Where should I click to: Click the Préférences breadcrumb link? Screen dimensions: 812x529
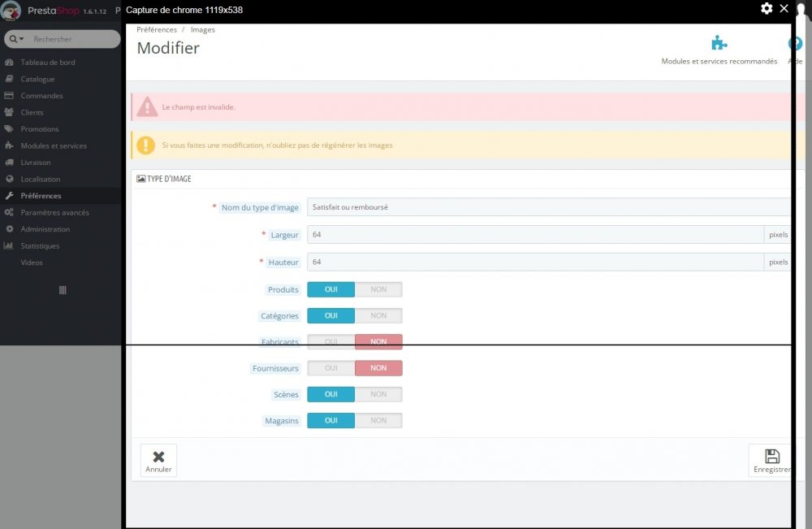(157, 29)
